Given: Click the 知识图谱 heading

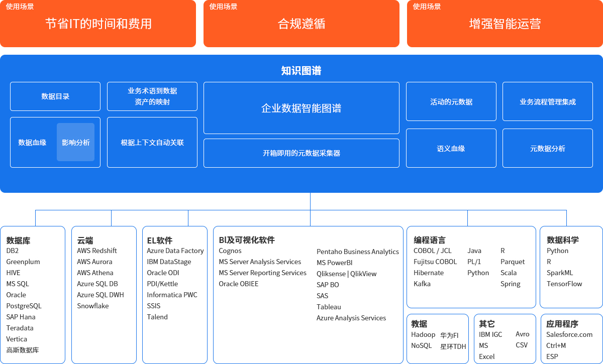Looking at the screenshot, I should click(x=301, y=71).
